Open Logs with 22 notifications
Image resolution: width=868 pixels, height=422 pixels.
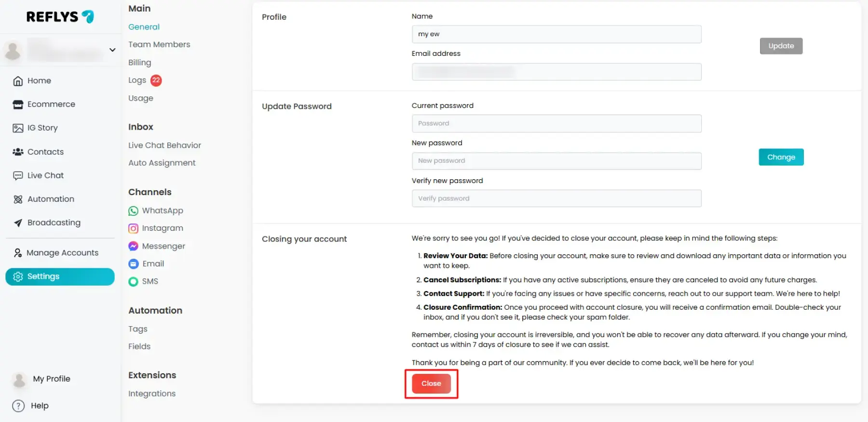coord(137,80)
